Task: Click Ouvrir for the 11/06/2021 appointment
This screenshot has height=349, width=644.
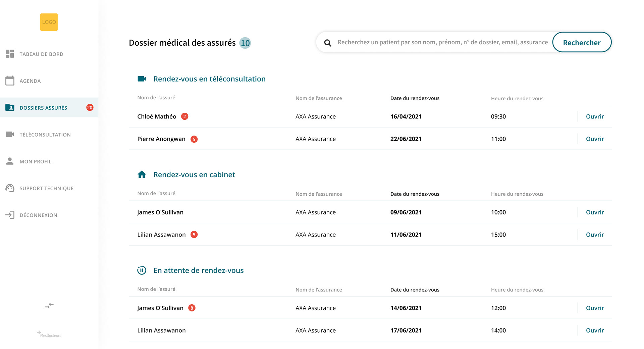Action: tap(595, 235)
